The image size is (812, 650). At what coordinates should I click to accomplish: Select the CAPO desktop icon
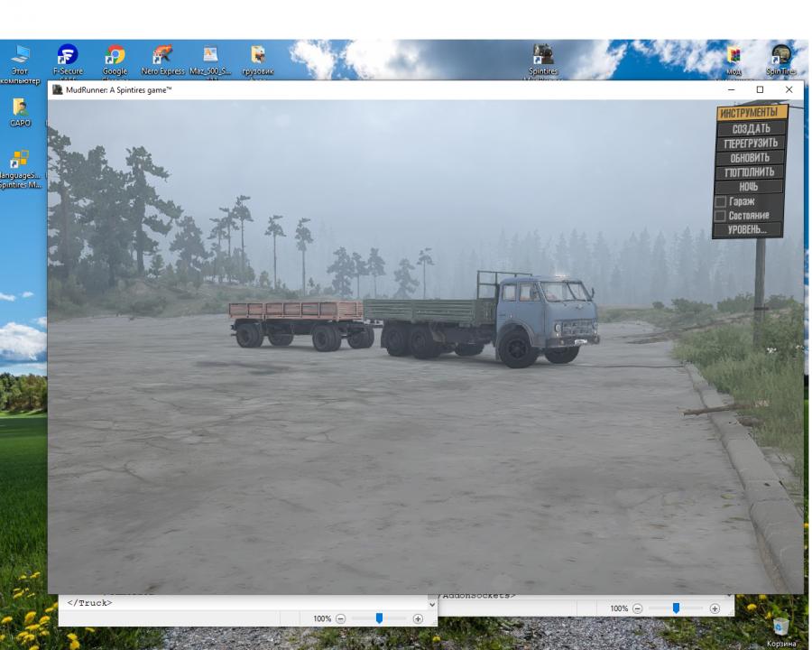tap(20, 108)
